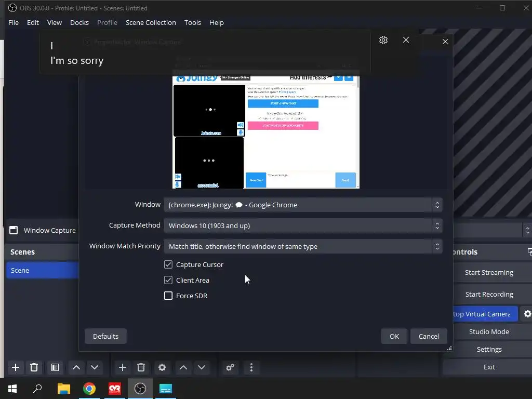
Task: Open virtual camera settings gear icon
Action: [527, 314]
